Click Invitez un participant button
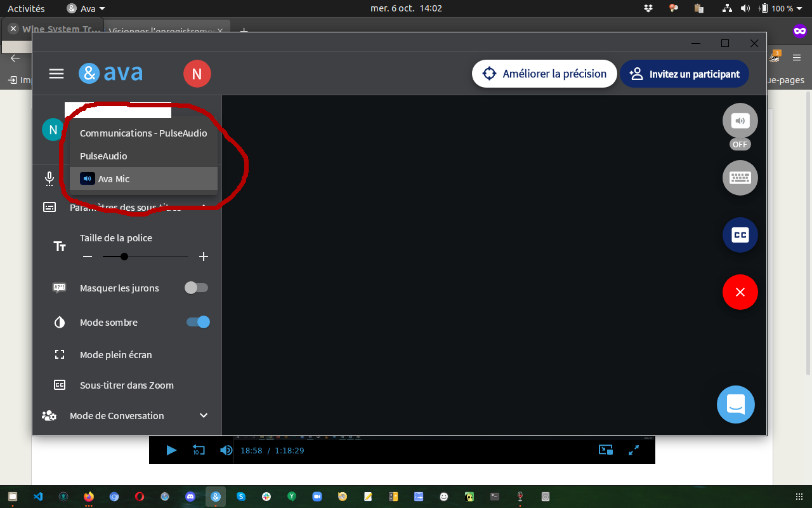 tap(684, 74)
